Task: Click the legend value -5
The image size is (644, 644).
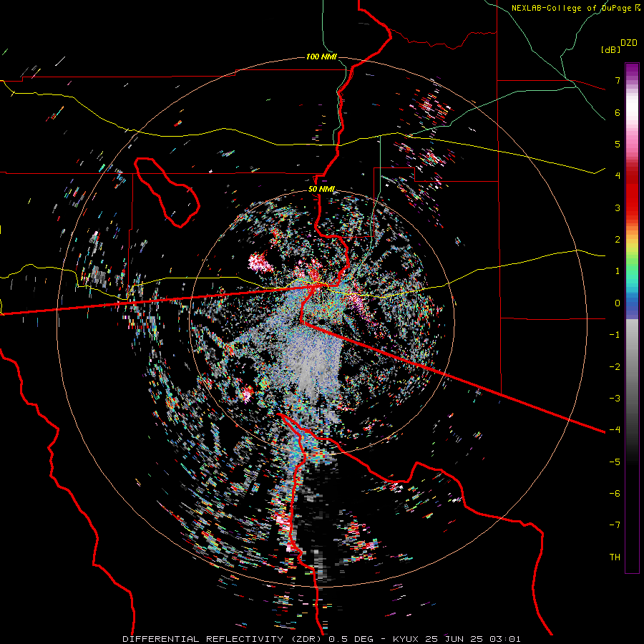Action: (615, 462)
